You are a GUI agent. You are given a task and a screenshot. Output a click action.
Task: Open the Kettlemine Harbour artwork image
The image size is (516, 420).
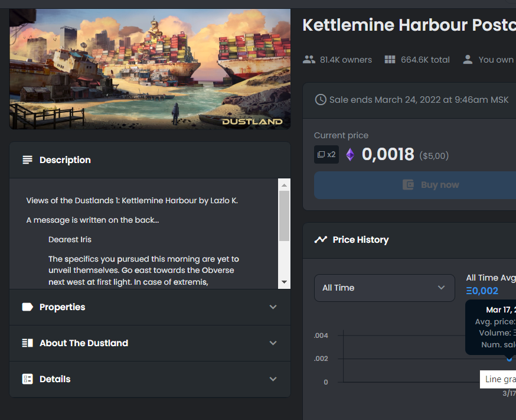click(150, 69)
